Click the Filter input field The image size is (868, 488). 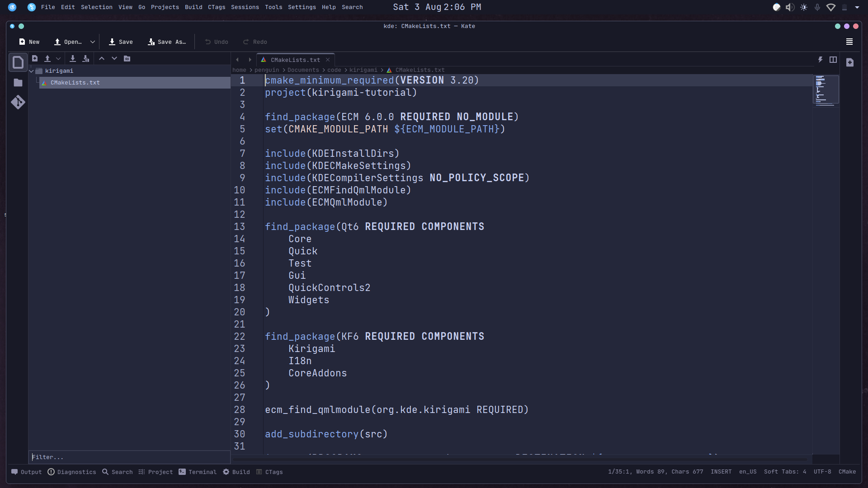[x=129, y=457]
